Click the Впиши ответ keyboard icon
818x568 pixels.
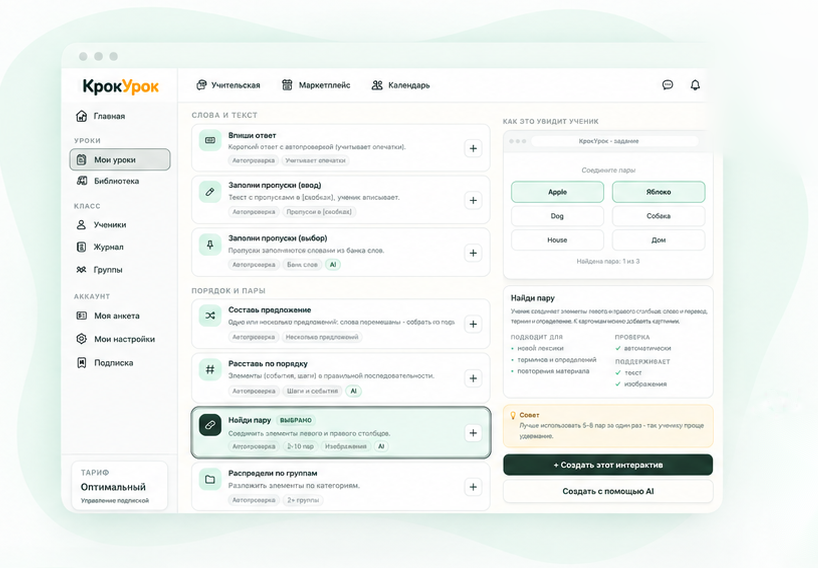[210, 140]
